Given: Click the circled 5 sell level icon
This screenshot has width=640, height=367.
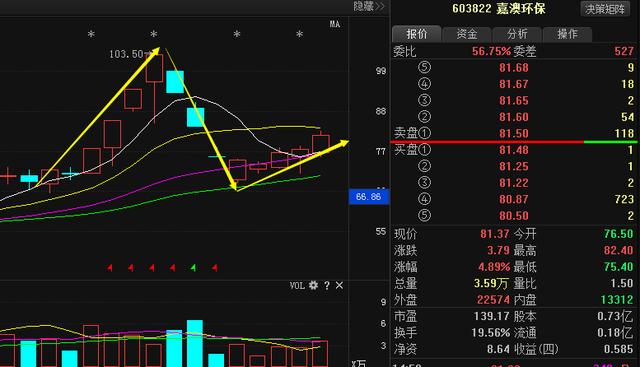Looking at the screenshot, I should tap(424, 67).
